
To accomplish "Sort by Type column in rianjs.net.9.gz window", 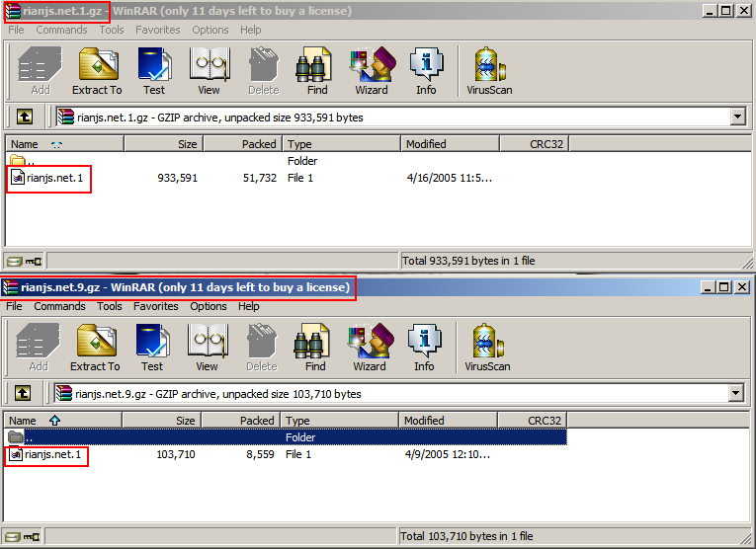I will tap(339, 421).
